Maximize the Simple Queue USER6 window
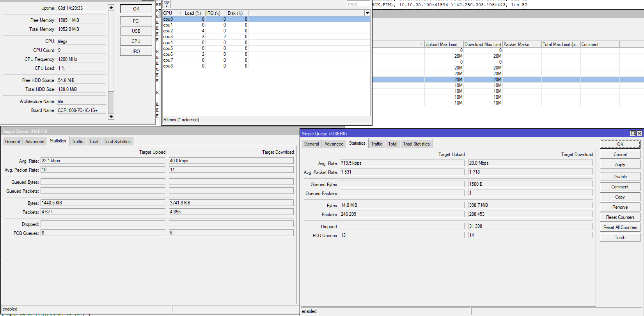The image size is (644, 316). [633, 133]
